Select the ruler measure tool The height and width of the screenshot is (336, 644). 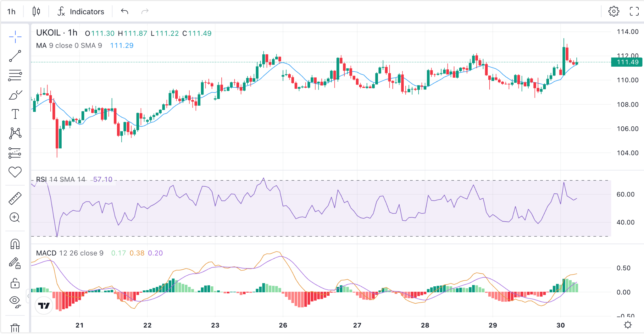click(x=15, y=198)
